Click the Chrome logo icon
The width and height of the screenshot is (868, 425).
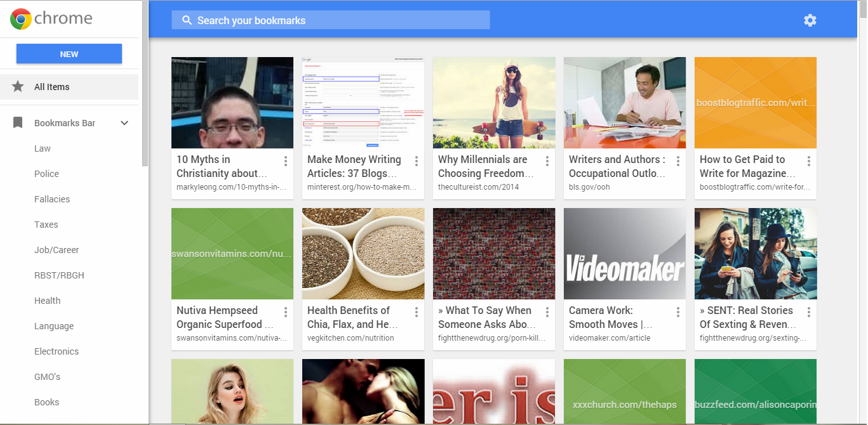pyautogui.click(x=21, y=19)
